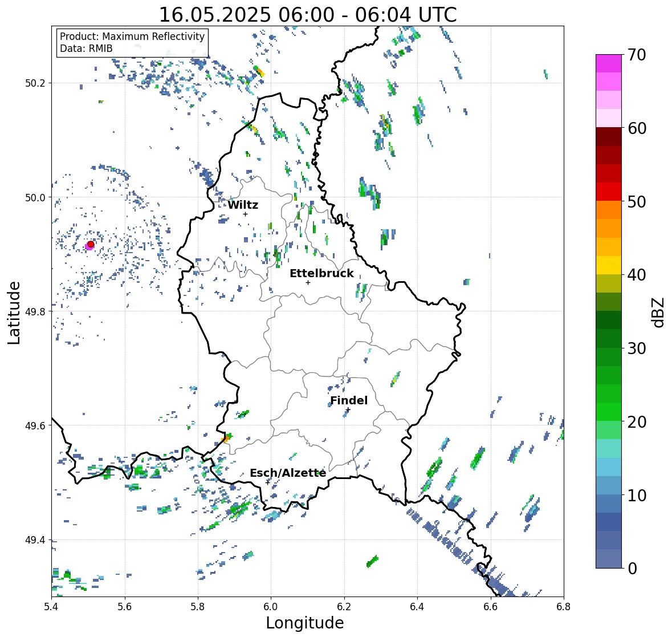Viewport: 672px width, 637px height.
Task: Click the longitude 6.2 tick label
Action: click(x=344, y=607)
